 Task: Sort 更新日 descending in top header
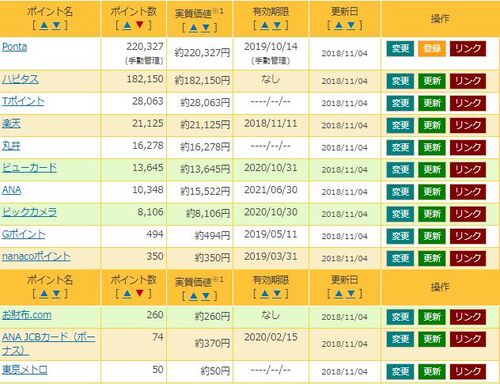pyautogui.click(x=351, y=25)
